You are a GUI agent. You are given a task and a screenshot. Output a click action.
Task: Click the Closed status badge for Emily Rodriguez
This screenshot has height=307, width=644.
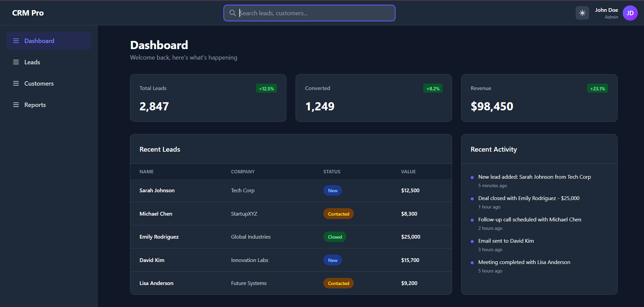335,237
